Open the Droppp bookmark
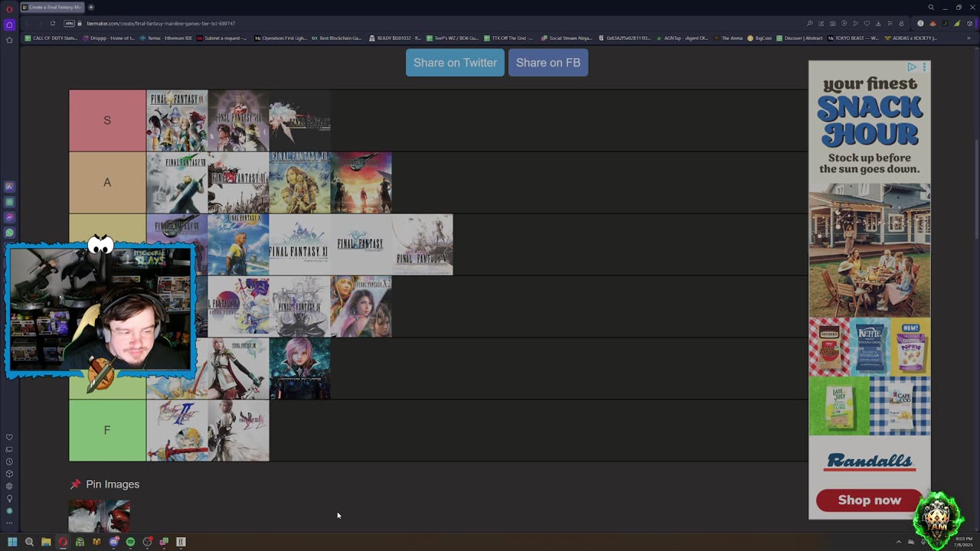Image resolution: width=980 pixels, height=551 pixels. click(x=109, y=37)
